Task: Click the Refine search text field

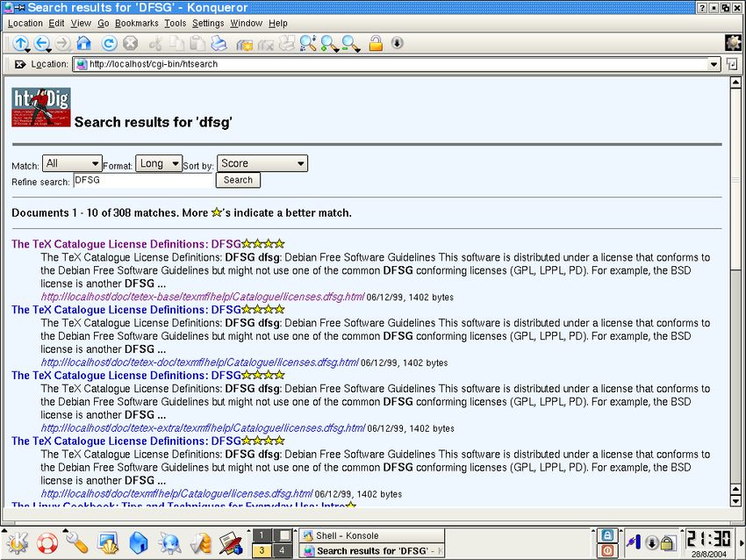Action: click(x=143, y=180)
